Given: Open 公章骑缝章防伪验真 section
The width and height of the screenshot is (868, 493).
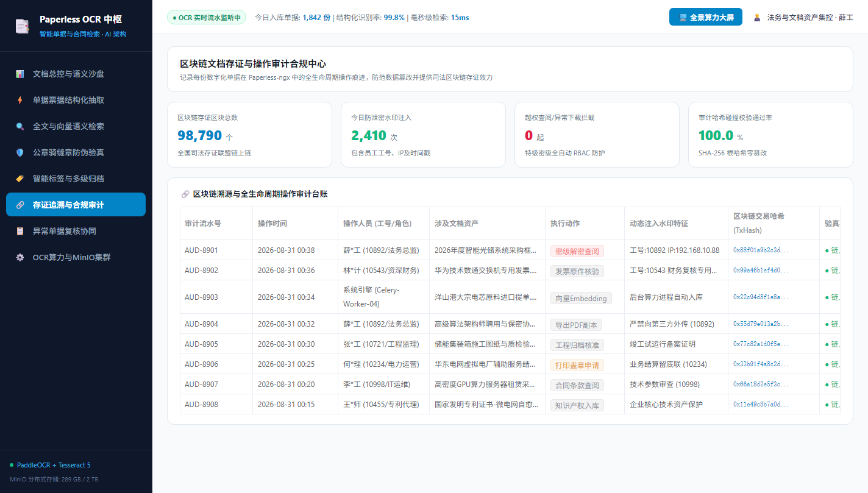Looking at the screenshot, I should (x=76, y=152).
